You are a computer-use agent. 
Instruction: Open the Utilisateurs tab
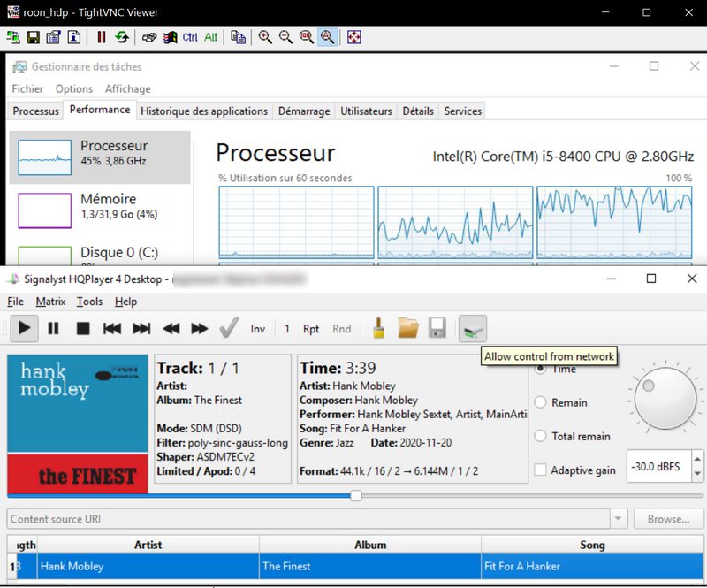pos(366,111)
